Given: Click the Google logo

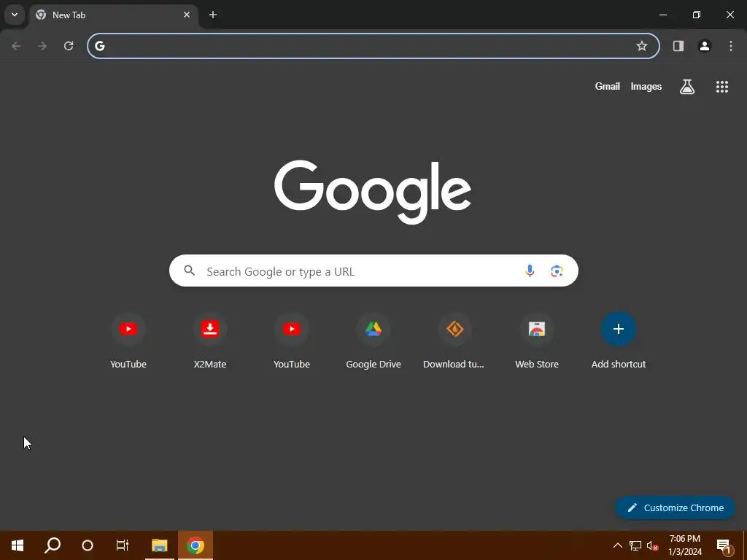Looking at the screenshot, I should tap(373, 192).
